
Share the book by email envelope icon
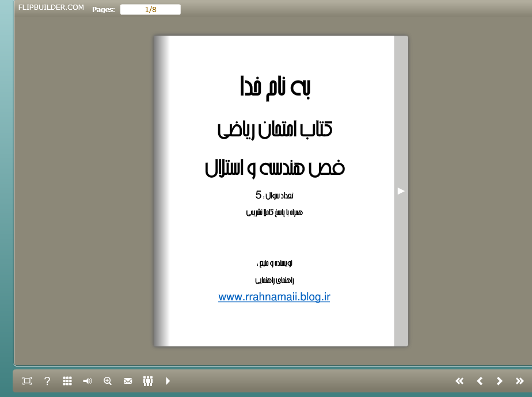pyautogui.click(x=128, y=381)
